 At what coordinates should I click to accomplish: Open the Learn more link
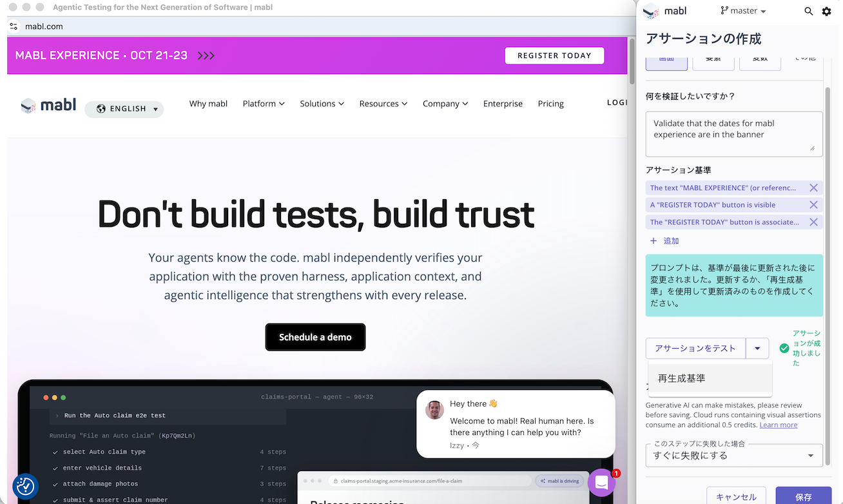[x=778, y=425]
